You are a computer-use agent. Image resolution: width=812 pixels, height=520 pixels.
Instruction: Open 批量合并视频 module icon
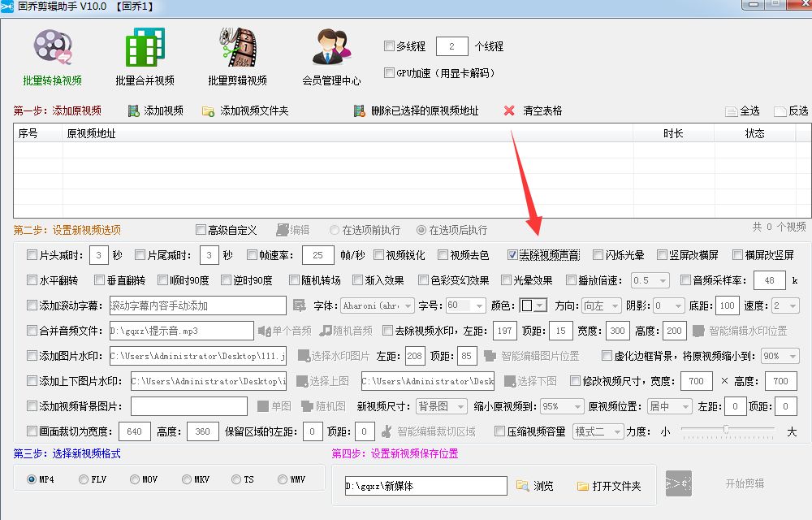(145, 47)
